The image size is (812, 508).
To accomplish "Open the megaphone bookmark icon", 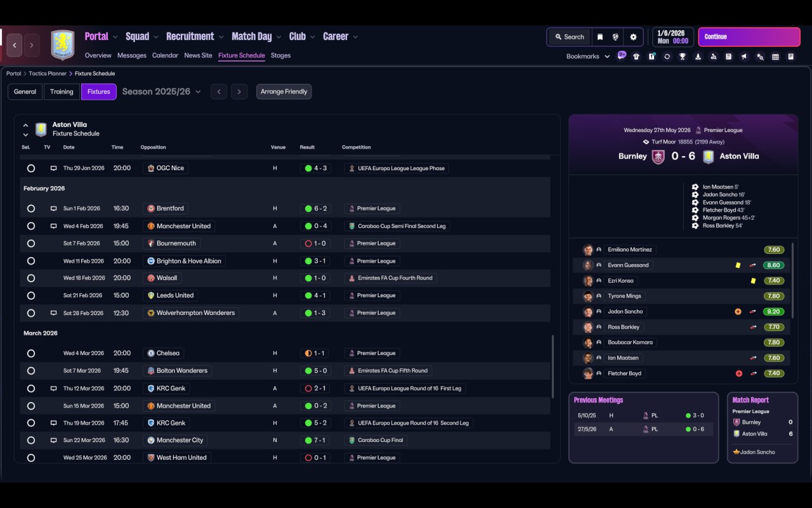I will click(x=744, y=57).
